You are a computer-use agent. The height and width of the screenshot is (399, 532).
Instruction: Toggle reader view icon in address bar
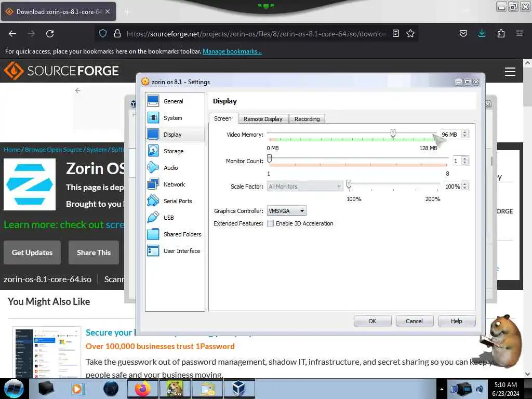click(395, 33)
